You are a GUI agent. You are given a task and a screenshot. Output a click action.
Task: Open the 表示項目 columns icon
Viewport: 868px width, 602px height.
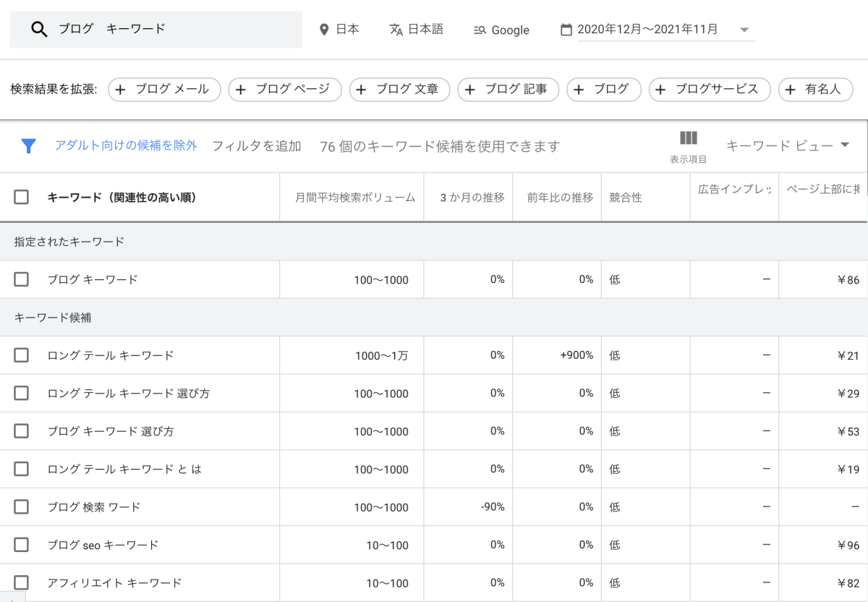click(688, 138)
